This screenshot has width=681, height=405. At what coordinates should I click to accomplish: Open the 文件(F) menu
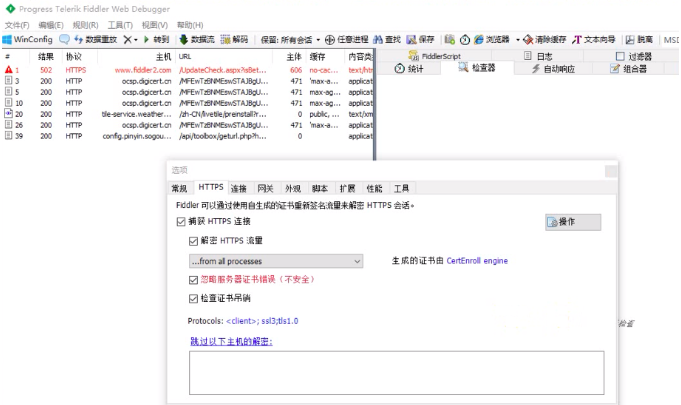tap(17, 25)
